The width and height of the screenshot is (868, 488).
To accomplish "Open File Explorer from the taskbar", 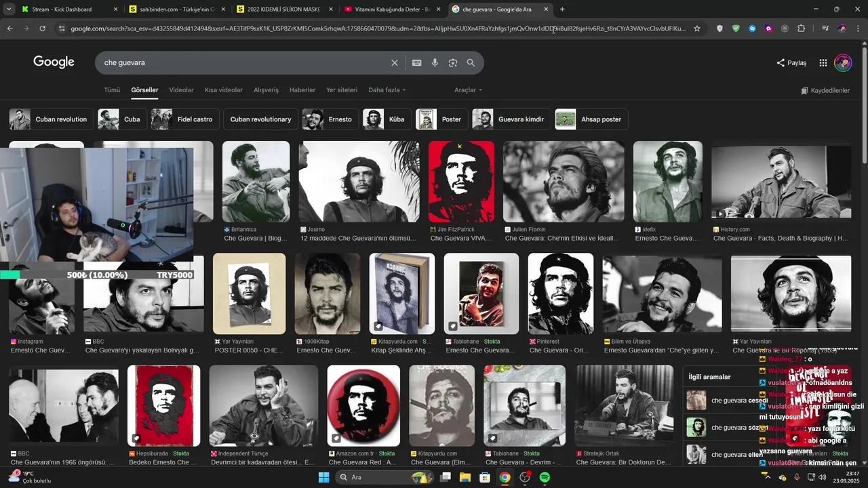I will (x=465, y=477).
